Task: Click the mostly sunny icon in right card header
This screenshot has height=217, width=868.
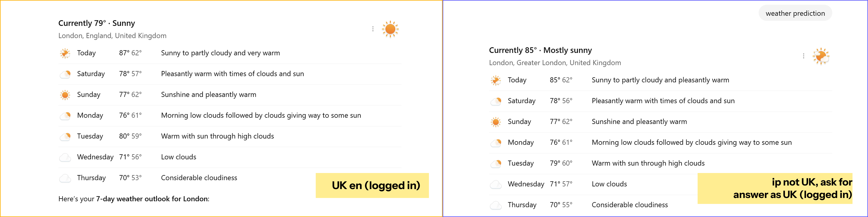Action: pyautogui.click(x=821, y=56)
